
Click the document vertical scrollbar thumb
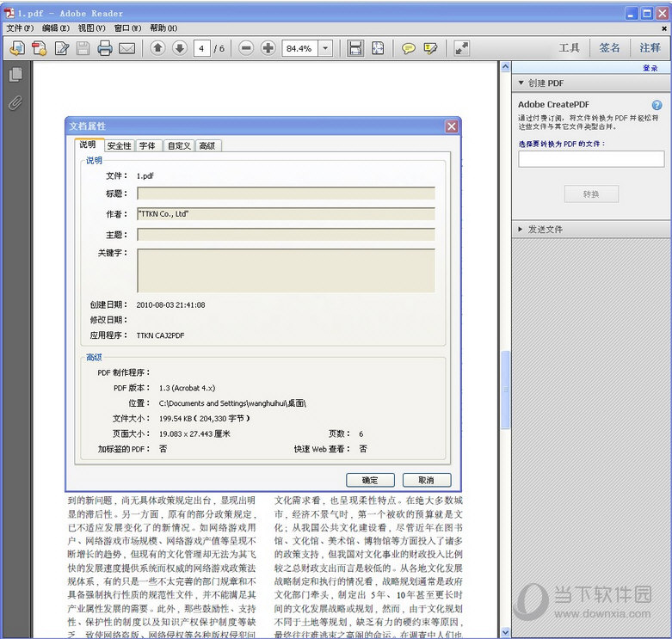tap(506, 390)
